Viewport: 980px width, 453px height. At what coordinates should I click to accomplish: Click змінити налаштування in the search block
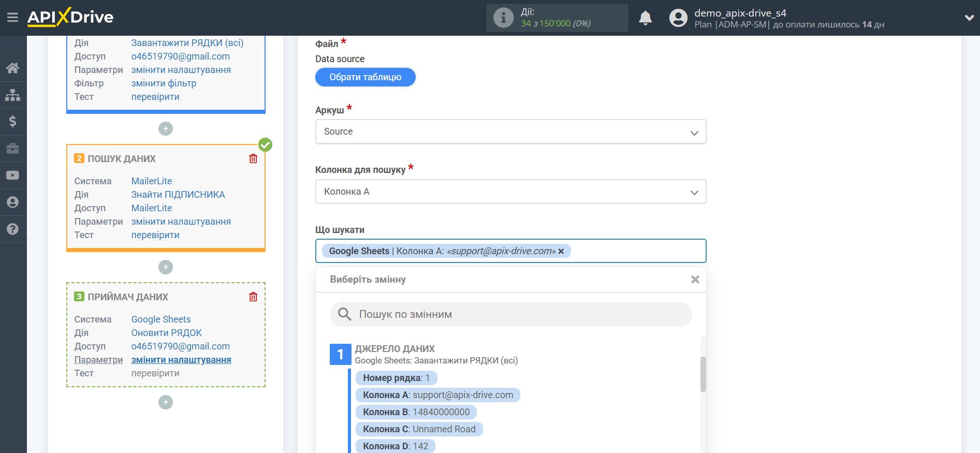(181, 222)
